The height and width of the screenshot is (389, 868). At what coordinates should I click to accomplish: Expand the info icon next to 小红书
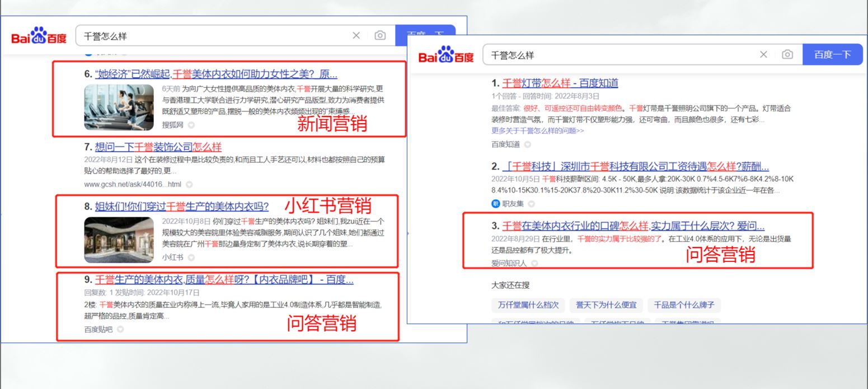191,257
